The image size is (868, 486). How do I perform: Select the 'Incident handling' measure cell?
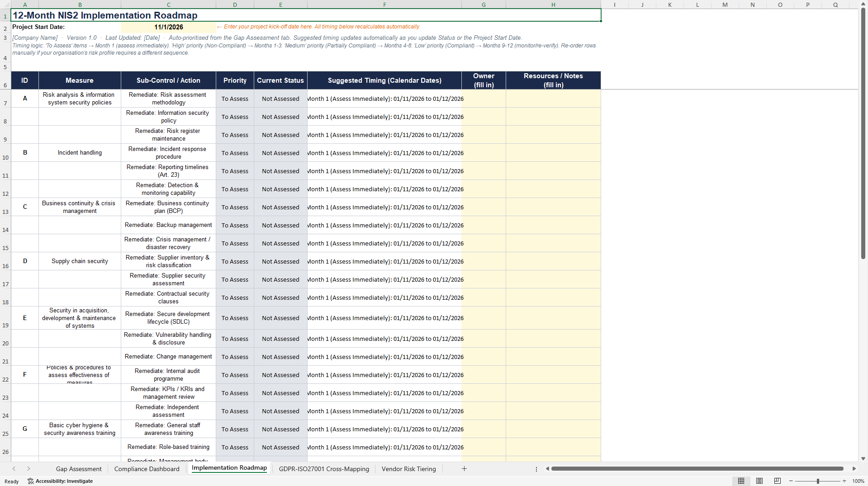pos(80,153)
